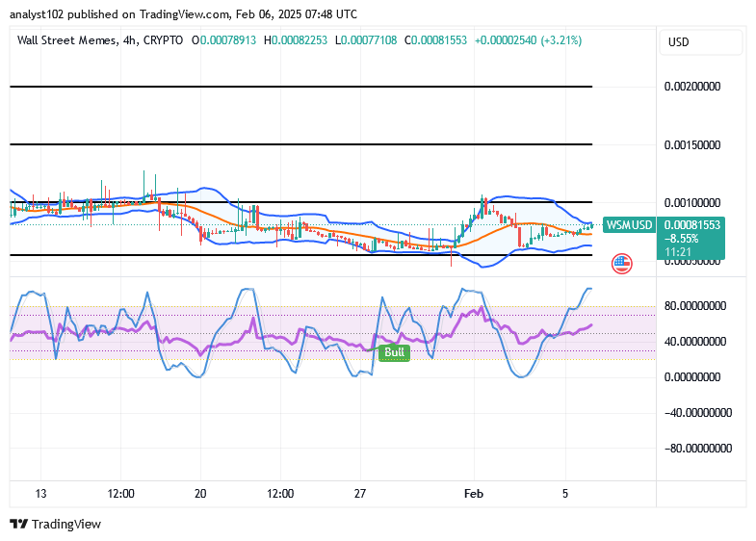Image resolution: width=756 pixels, height=541 pixels.
Task: Click the 0.00200000 price axis label
Action: tap(692, 87)
